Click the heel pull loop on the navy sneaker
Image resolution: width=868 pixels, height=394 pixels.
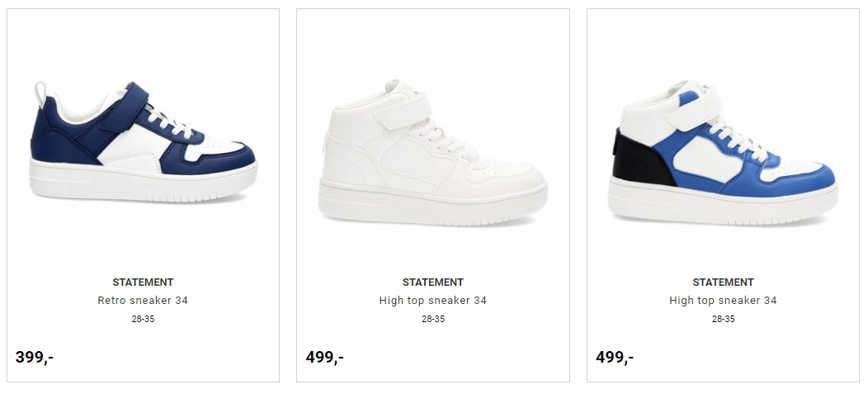[40, 92]
